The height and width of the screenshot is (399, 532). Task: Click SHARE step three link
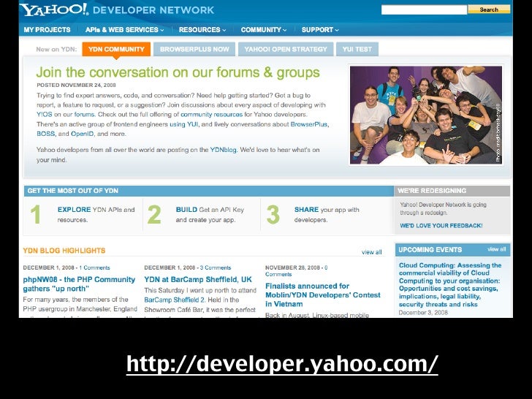coord(306,210)
